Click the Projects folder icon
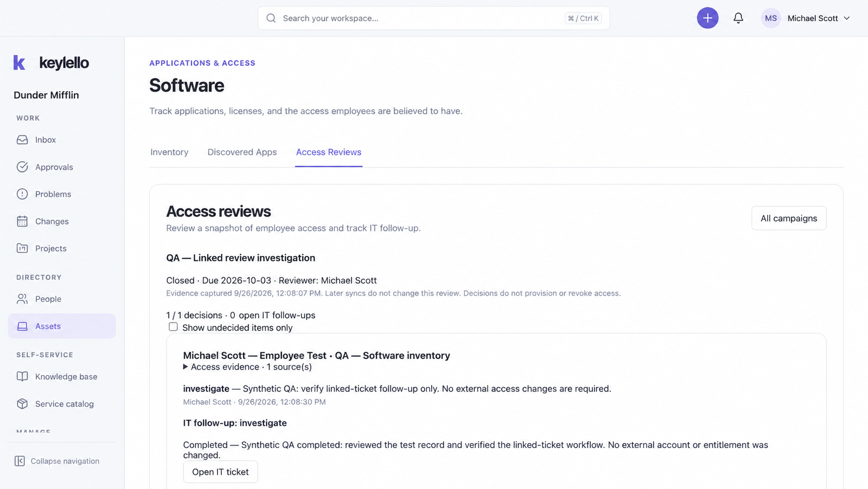Image resolution: width=868 pixels, height=489 pixels. tap(22, 248)
